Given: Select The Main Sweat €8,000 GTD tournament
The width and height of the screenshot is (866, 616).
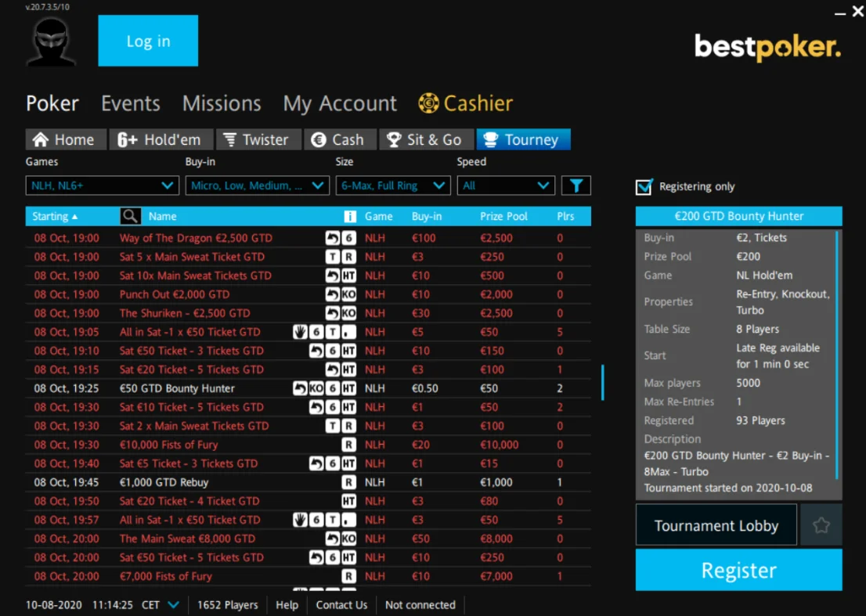Looking at the screenshot, I should [309, 539].
